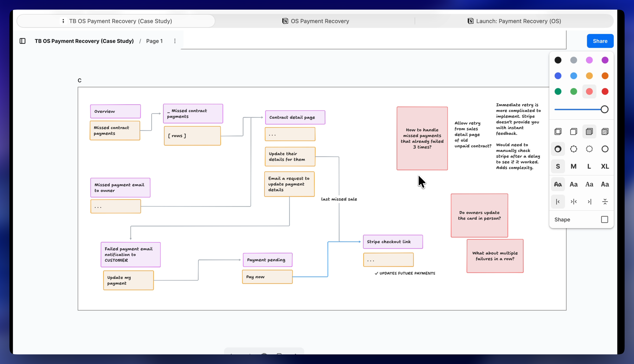Image resolution: width=634 pixels, height=364 pixels.
Task: Align text to the right
Action: coord(589,201)
